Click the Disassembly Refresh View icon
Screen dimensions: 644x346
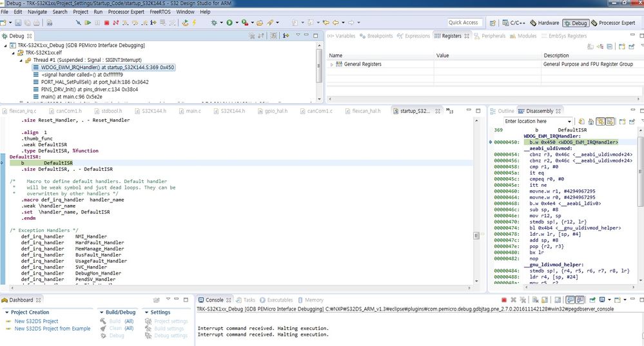[581, 122]
